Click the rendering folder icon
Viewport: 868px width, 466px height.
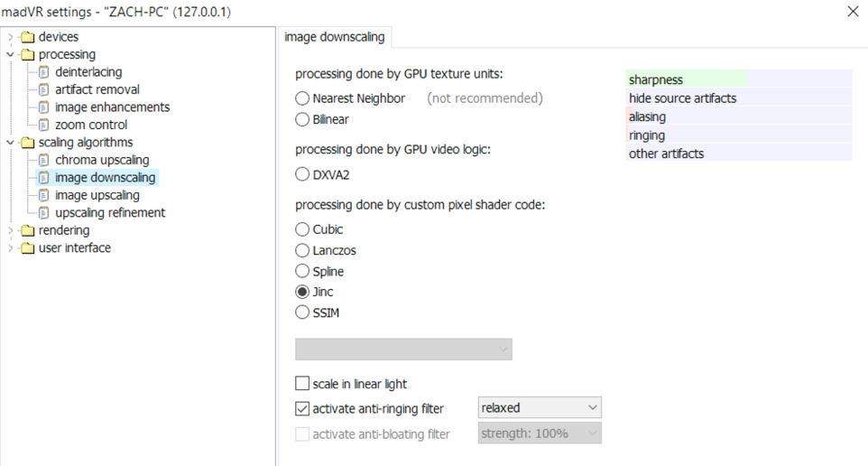point(27,230)
